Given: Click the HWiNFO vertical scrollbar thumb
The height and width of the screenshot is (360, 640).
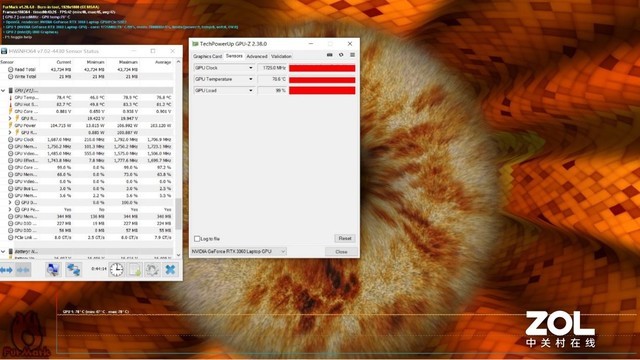Looking at the screenshot, I should [x=178, y=214].
